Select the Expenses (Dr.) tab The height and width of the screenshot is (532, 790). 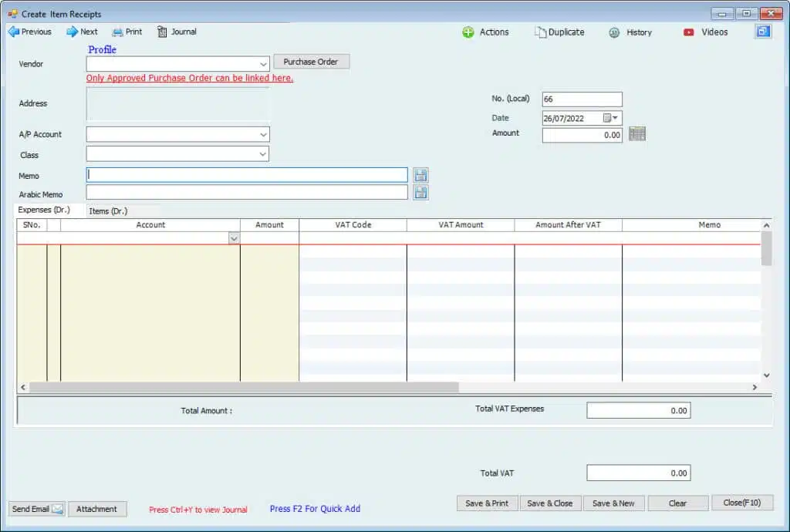[44, 210]
